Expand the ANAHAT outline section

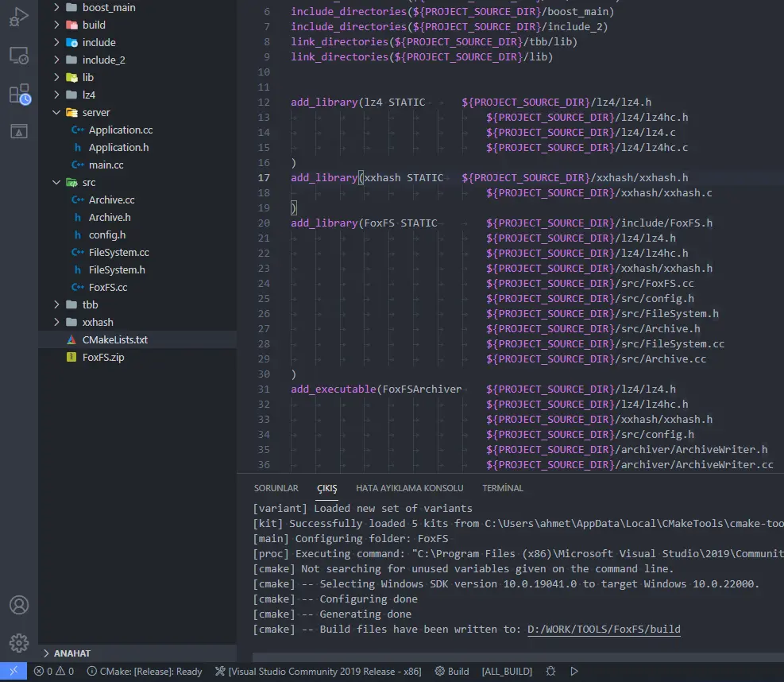[46, 653]
